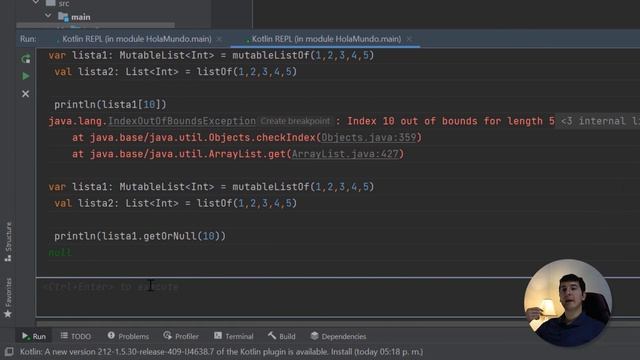The width and height of the screenshot is (640, 360).
Task: Click the null output line
Action: [60, 252]
